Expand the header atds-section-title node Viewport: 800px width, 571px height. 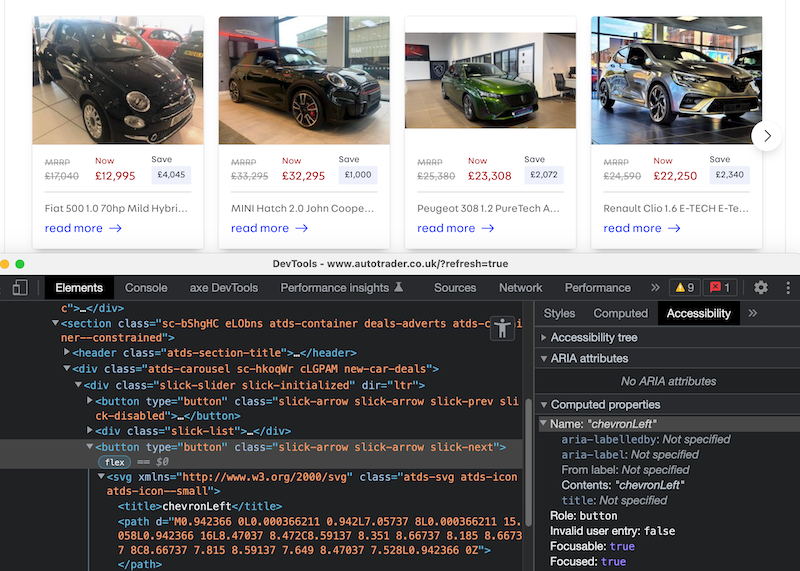pyautogui.click(x=66, y=352)
